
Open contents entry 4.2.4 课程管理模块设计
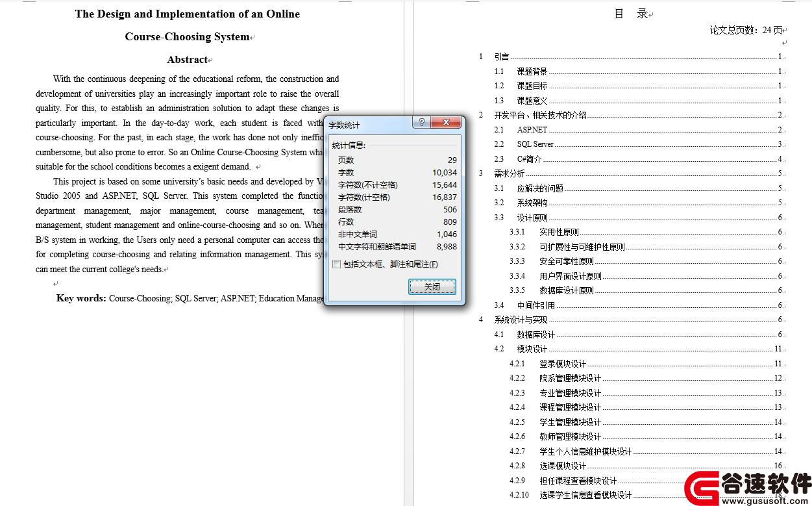(x=646, y=407)
